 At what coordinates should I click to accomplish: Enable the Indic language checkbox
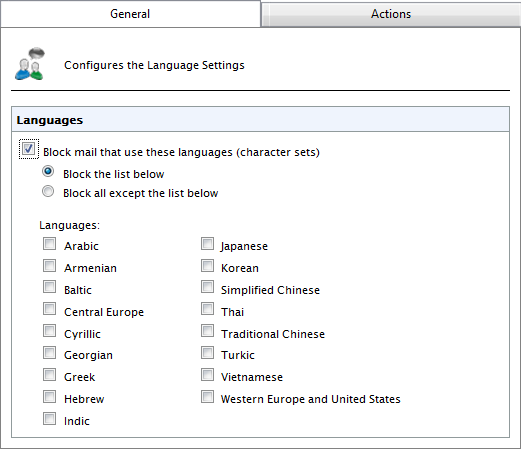coord(49,418)
